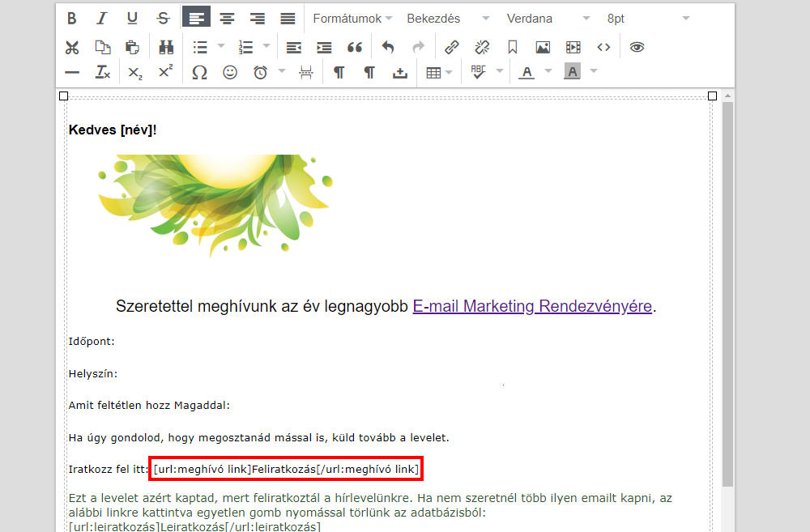
Task: Click the Helyszín: line
Action: pos(93,374)
